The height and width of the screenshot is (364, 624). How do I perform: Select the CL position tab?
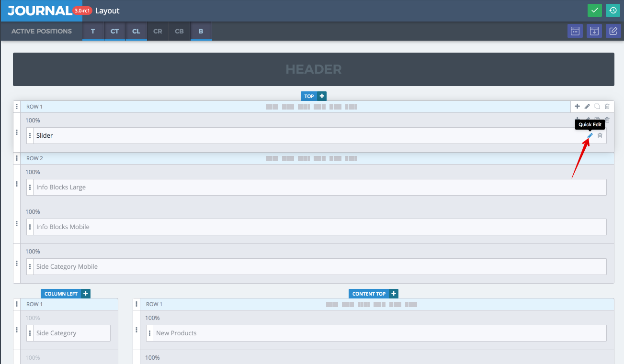coord(136,31)
